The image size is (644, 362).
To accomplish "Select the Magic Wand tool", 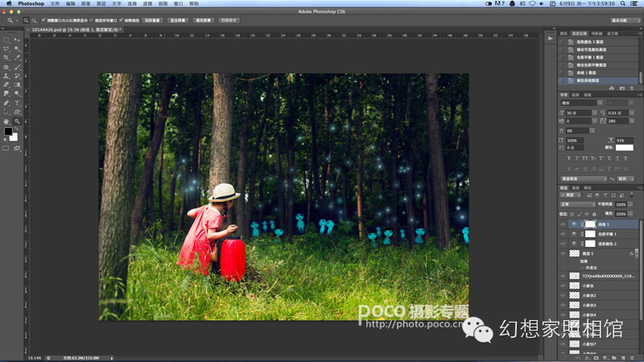I will coord(17,49).
